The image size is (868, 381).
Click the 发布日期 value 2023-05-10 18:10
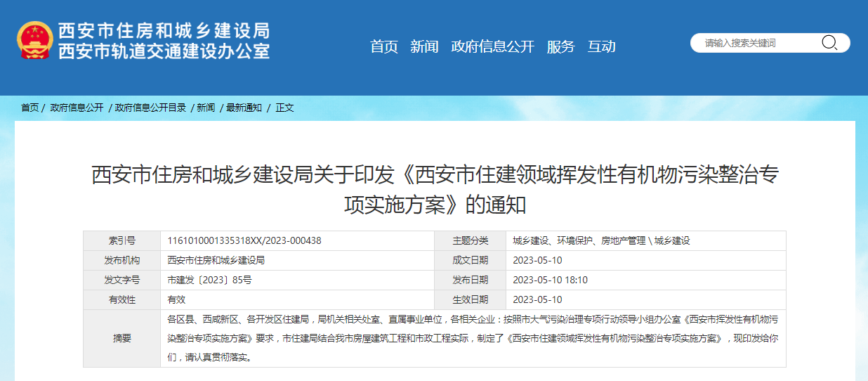[550, 280]
